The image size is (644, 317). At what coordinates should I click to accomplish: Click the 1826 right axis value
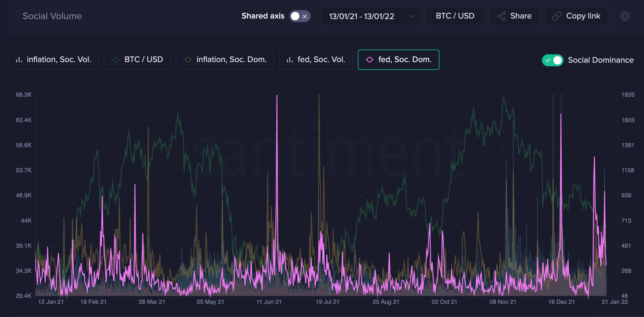(628, 95)
